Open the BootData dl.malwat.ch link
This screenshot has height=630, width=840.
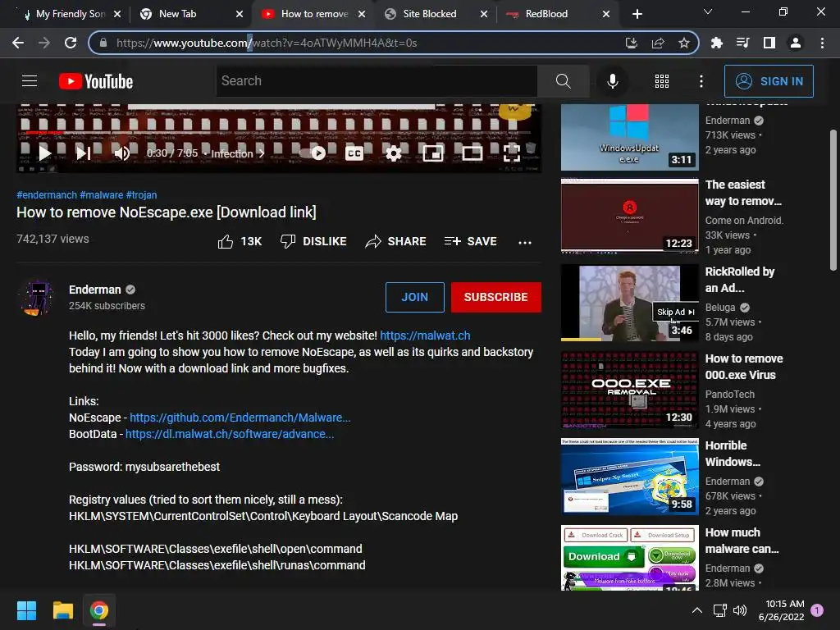(x=230, y=434)
